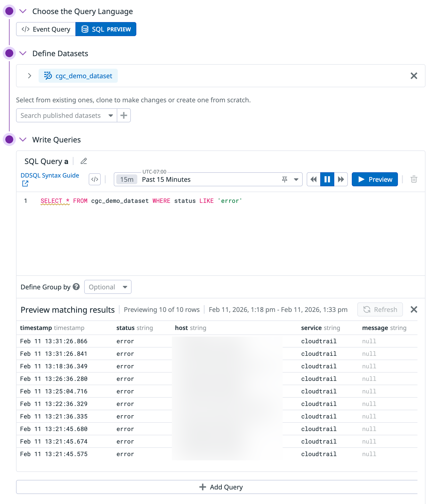Collapse the Write Queries section
Image resolution: width=434 pixels, height=504 pixels.
tap(23, 140)
